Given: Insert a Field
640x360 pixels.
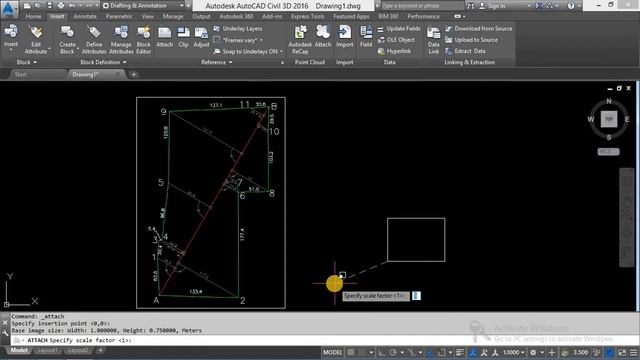Looking at the screenshot, I should tap(366, 37).
